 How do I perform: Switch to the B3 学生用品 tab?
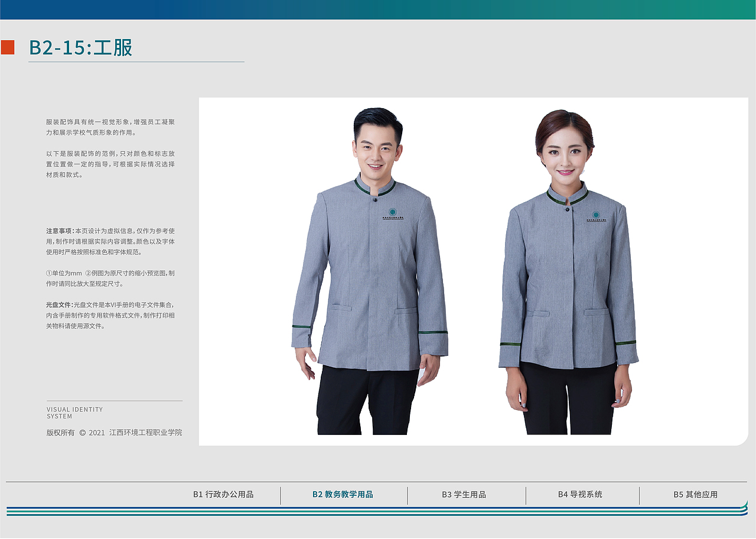click(464, 495)
